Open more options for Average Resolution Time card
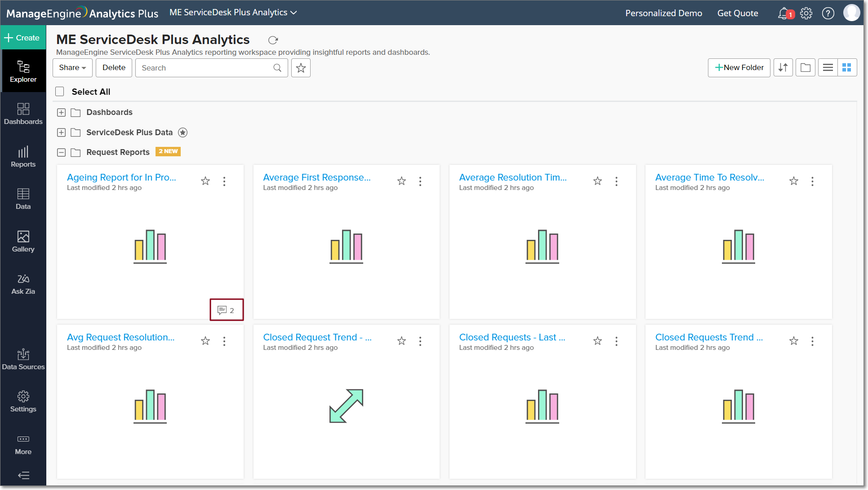This screenshot has height=490, width=868. point(616,181)
